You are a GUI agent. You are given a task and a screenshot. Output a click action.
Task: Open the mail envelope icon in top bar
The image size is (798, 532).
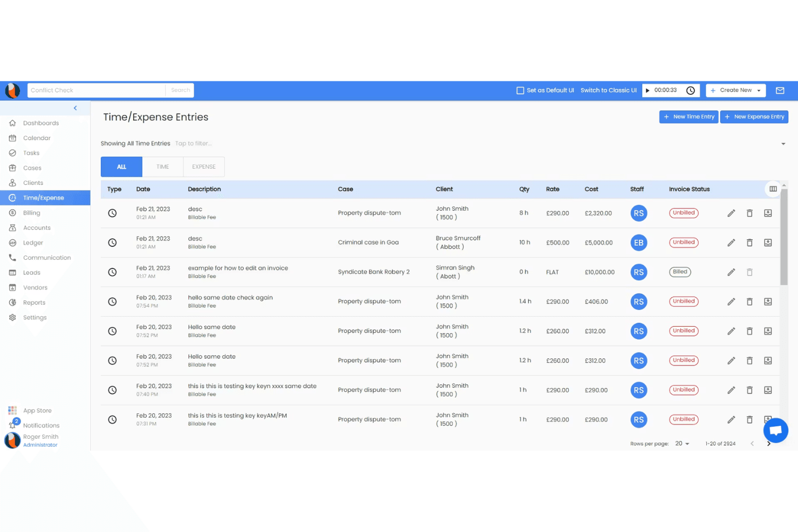pos(780,91)
